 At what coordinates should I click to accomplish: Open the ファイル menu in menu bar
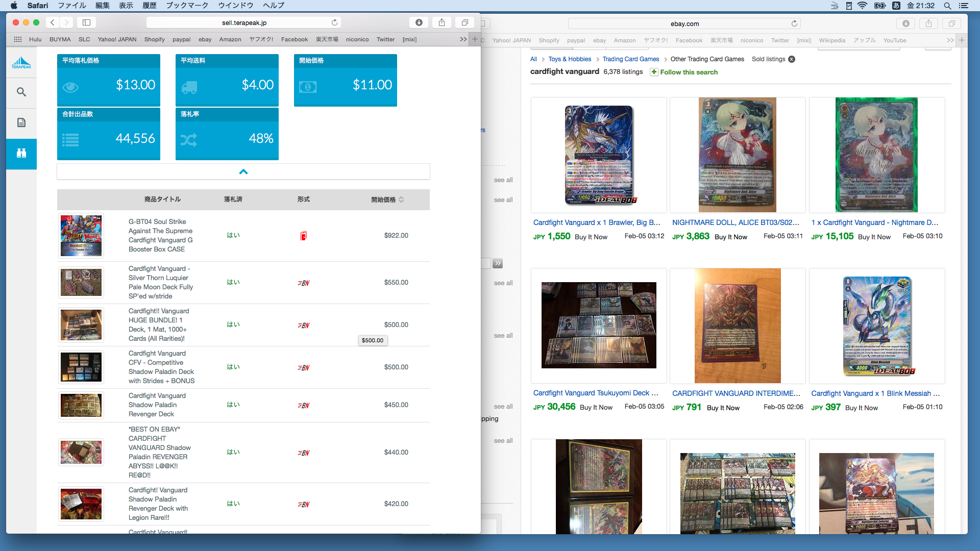point(72,5)
